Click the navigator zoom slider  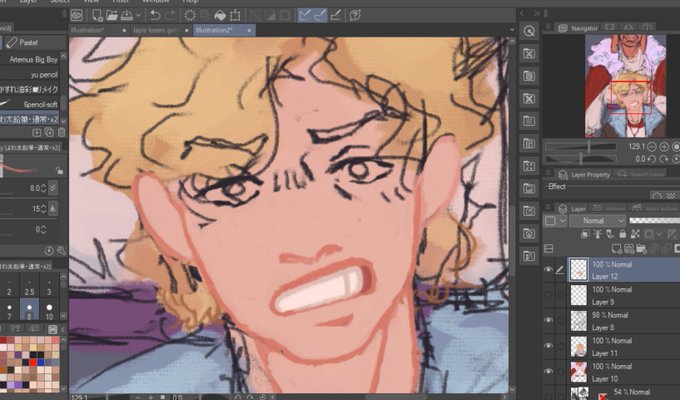click(x=580, y=147)
